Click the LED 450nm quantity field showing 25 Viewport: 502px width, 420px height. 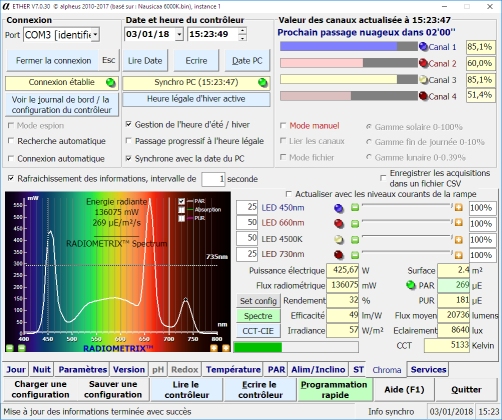(247, 207)
